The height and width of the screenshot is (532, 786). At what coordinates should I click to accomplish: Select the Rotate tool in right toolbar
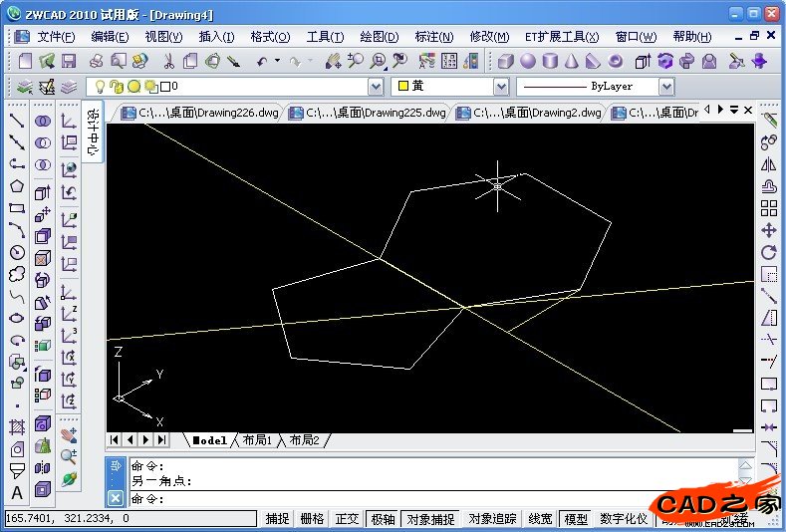[x=768, y=252]
